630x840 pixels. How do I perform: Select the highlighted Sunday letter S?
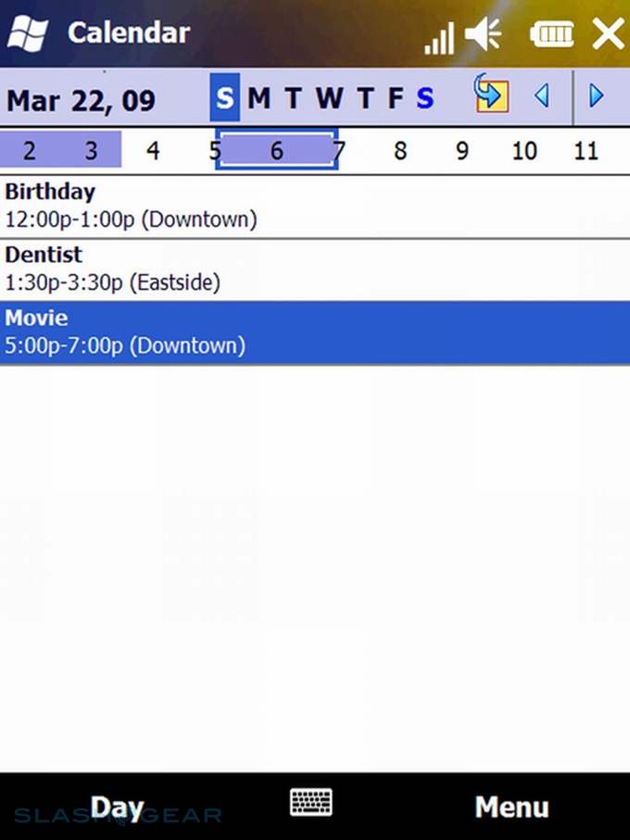(225, 98)
